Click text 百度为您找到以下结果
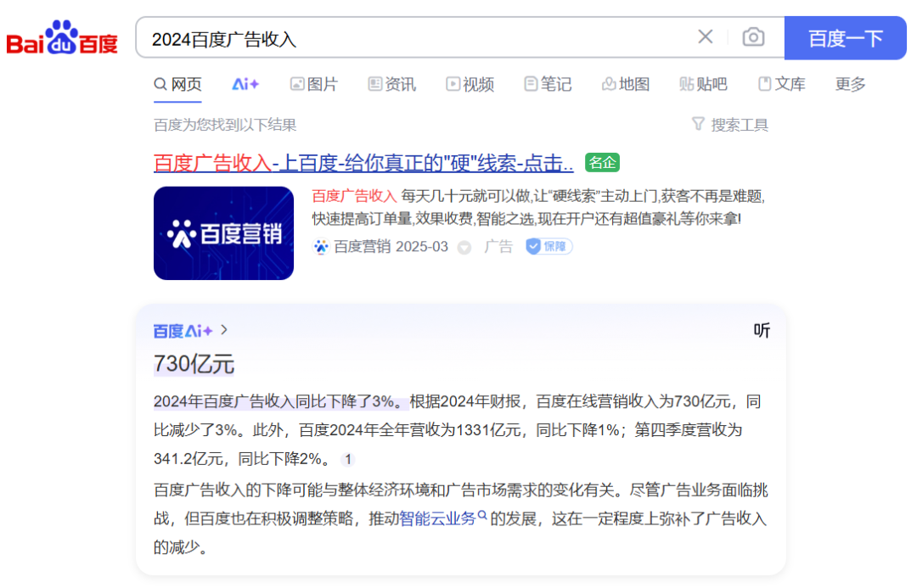Image resolution: width=917 pixels, height=588 pixels. point(225,125)
